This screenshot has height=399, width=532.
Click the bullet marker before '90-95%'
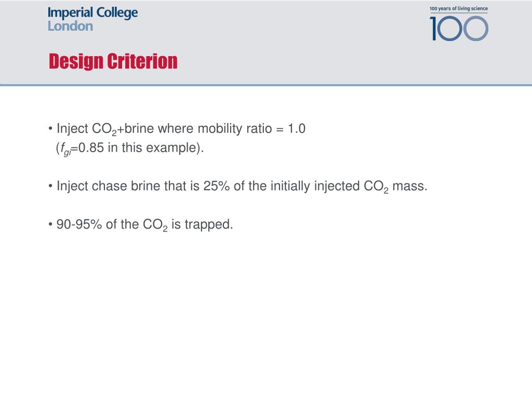point(50,224)
